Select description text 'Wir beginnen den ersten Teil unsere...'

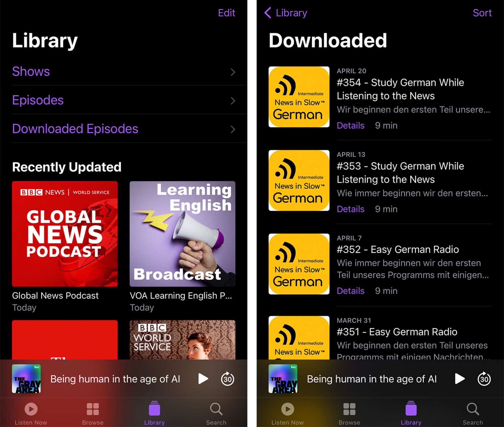point(413,110)
